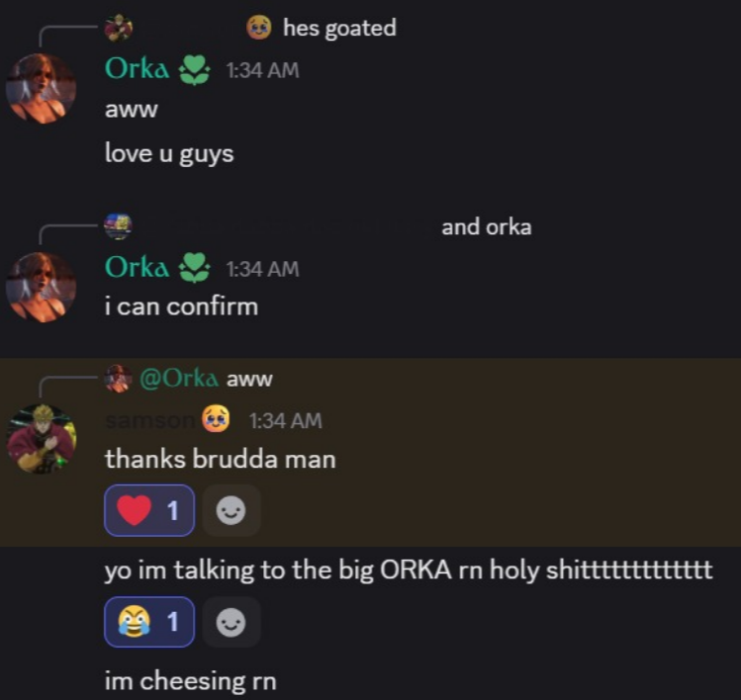The image size is (741, 700).
Task: Click Orka username above 'aww'
Action: click(137, 69)
